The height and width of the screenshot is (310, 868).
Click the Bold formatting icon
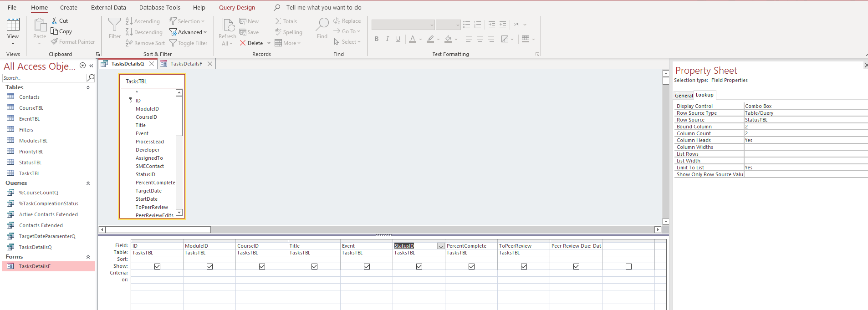click(x=377, y=39)
